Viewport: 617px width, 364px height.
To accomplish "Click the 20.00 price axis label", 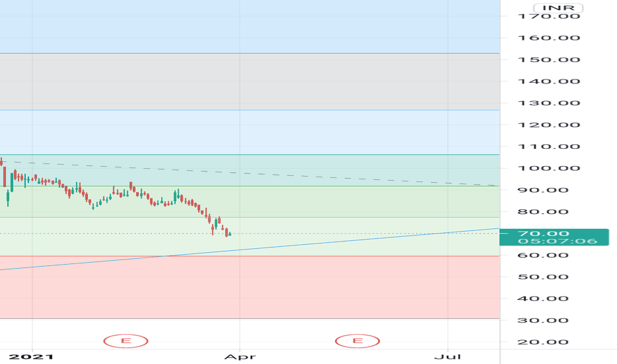I will (x=543, y=342).
